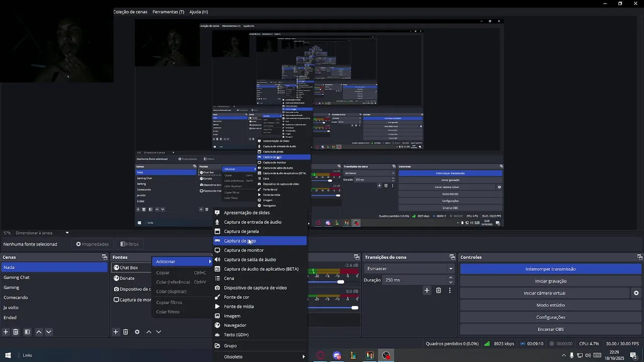Add a new scene with the plus icon

click(6, 332)
